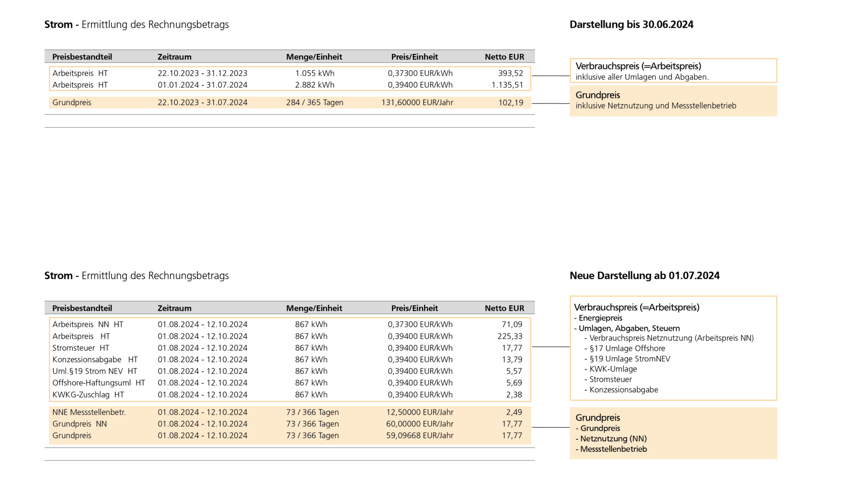Click the NNE Messstellenbetr. row label
Image resolution: width=868 pixels, height=480 pixels.
coord(89,412)
